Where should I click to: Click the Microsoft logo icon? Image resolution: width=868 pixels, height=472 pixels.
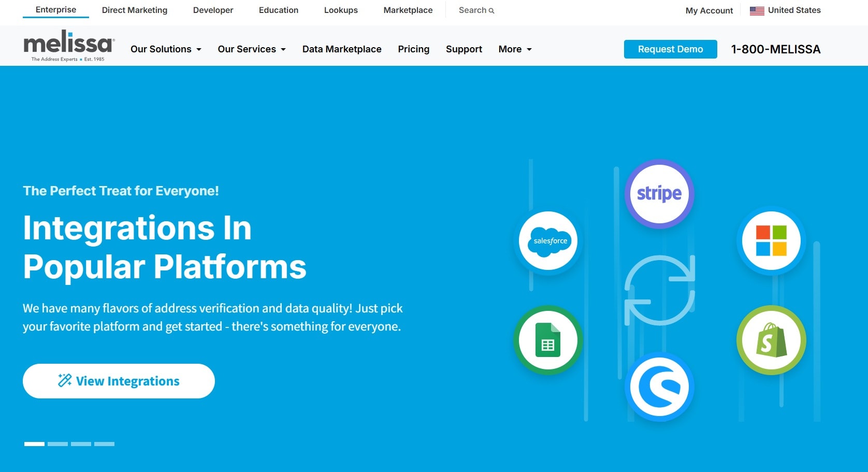[x=771, y=240]
